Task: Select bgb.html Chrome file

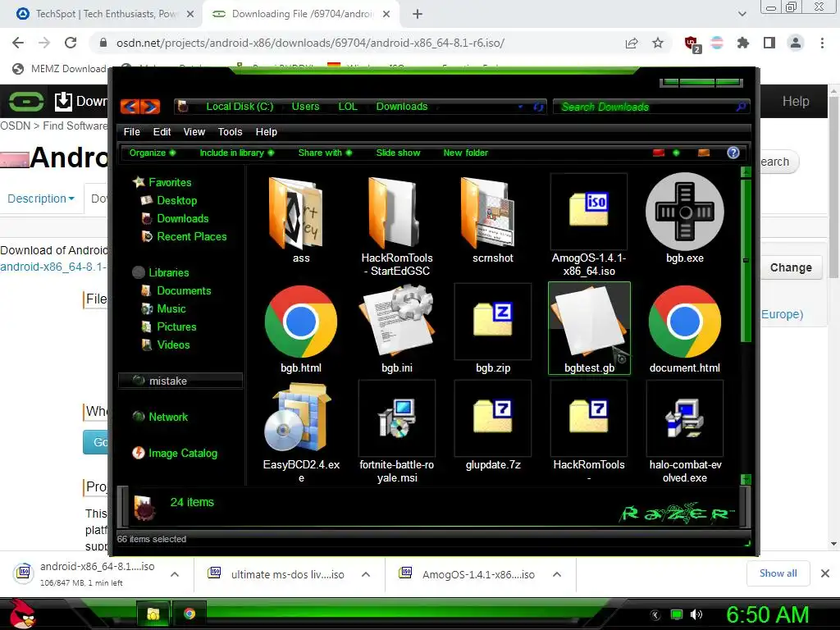Action: tap(301, 322)
